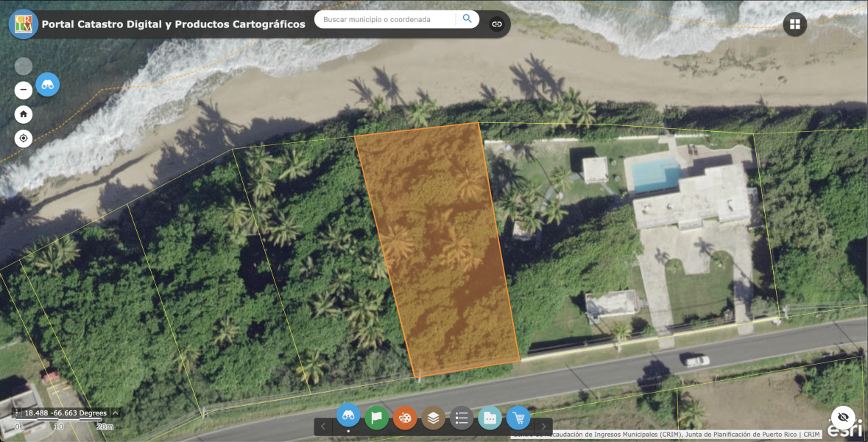868x442 pixels.
Task: Open the legend list tool
Action: click(462, 417)
